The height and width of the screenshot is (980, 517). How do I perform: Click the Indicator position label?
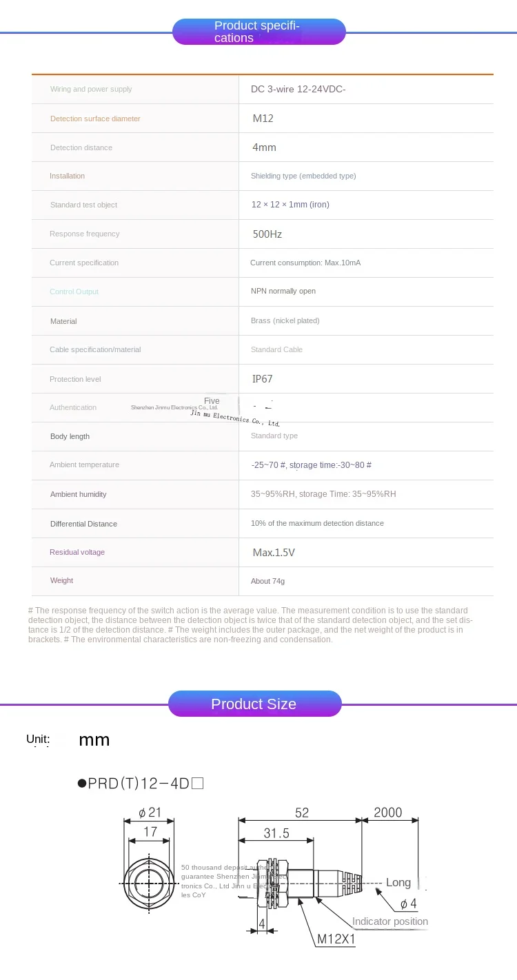(390, 921)
